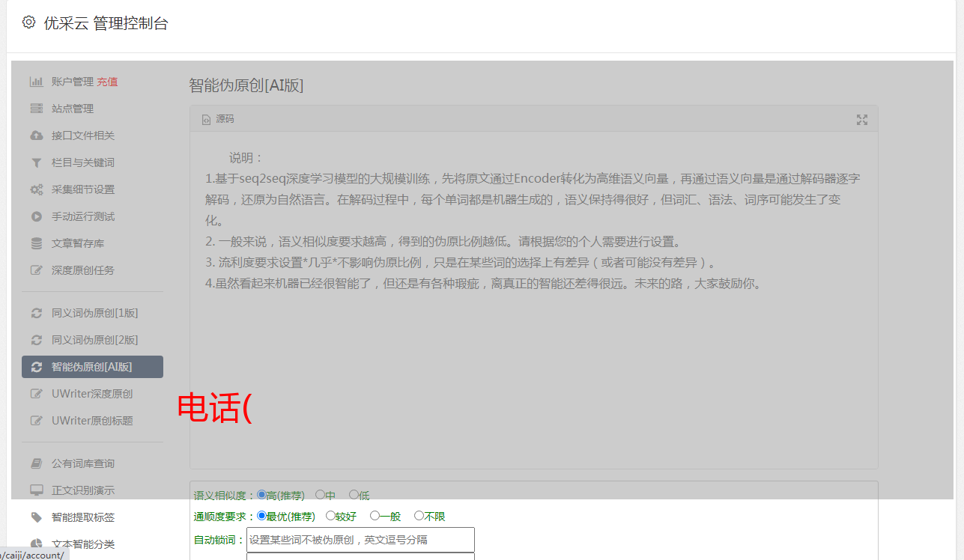Go to 采集细节设置 menu item
The image size is (964, 560).
pyautogui.click(x=83, y=189)
